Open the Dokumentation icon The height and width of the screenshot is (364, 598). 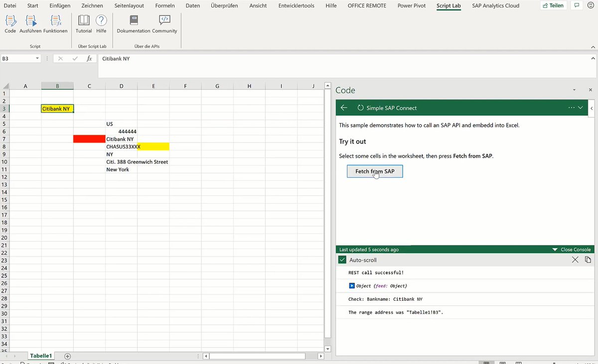[134, 20]
